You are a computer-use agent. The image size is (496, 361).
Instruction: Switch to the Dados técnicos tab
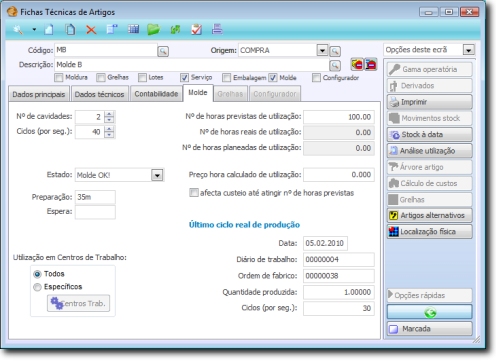99,94
